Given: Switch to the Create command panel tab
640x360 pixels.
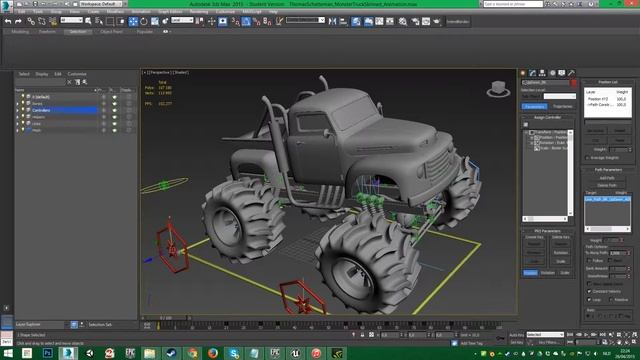Looking at the screenshot, I should (x=523, y=73).
